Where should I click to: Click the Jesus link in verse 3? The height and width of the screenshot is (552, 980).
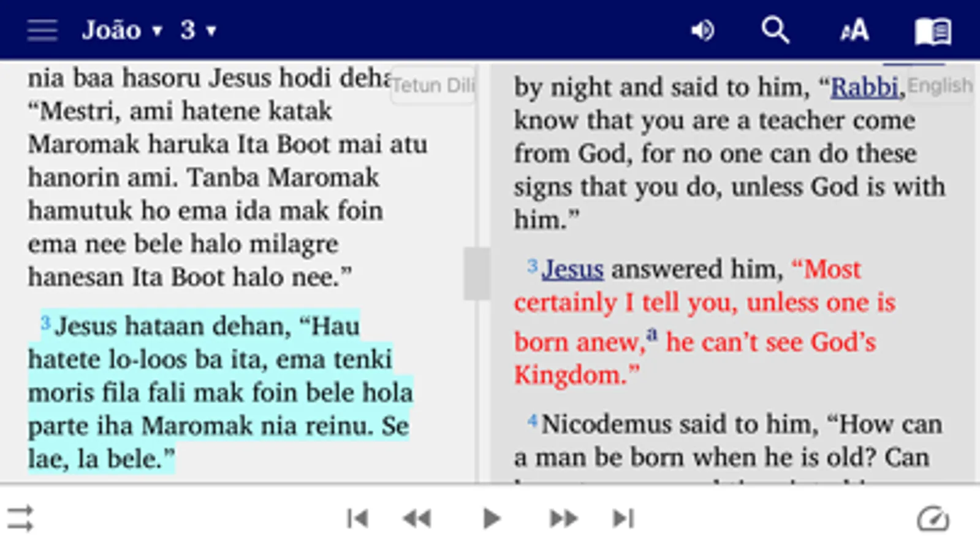pos(573,269)
